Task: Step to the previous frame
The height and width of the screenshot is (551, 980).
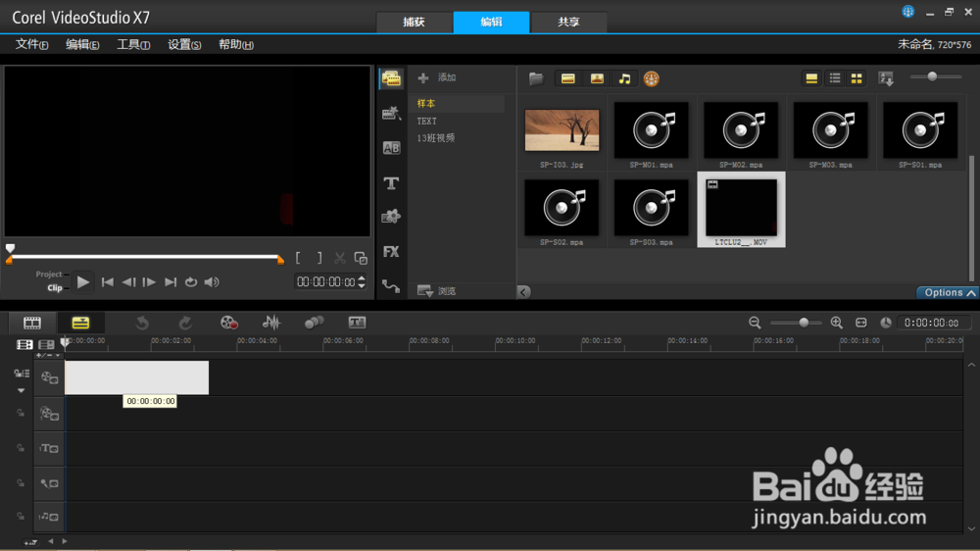Action: [x=128, y=282]
